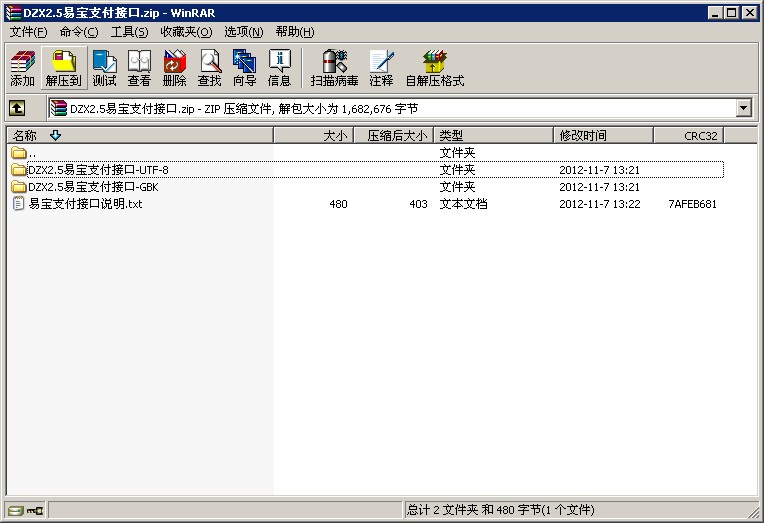Open the 帮助(H) menu
Image resolution: width=764 pixels, height=523 pixels.
coord(295,32)
